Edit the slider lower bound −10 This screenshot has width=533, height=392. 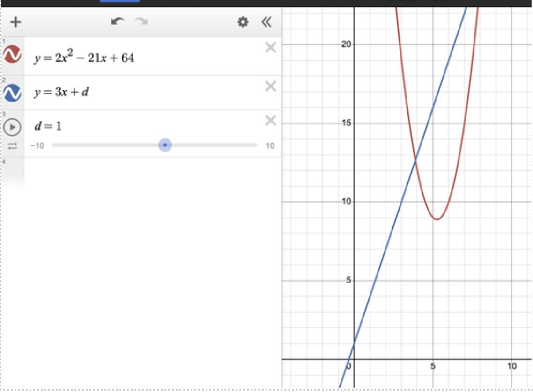pyautogui.click(x=37, y=146)
